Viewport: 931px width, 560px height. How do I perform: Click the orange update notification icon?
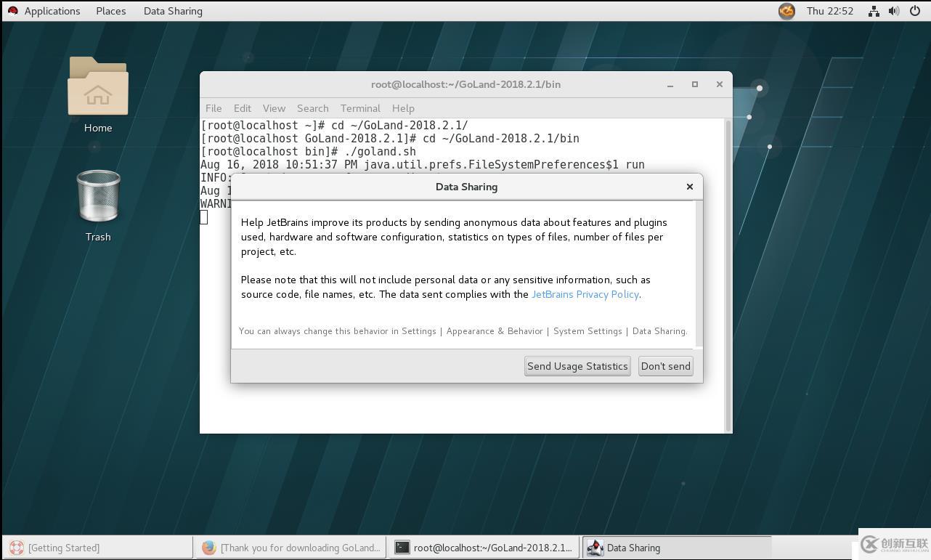point(786,11)
